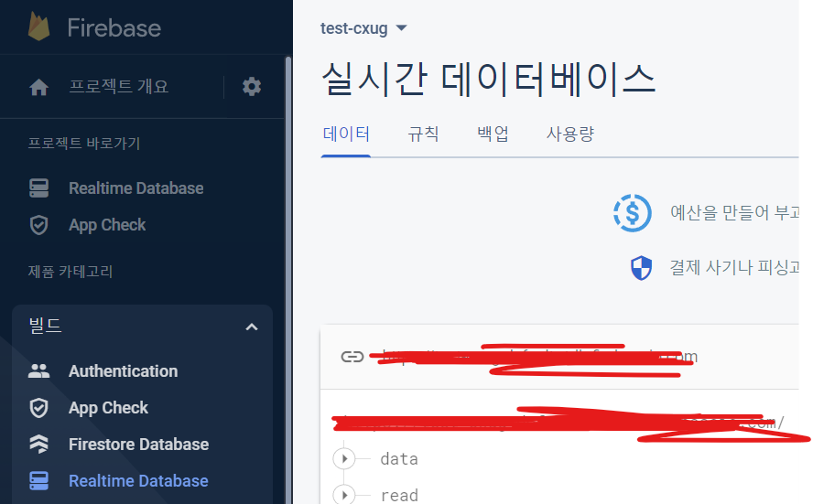
Task: Switch to the 데이터 tab
Action: 346,134
